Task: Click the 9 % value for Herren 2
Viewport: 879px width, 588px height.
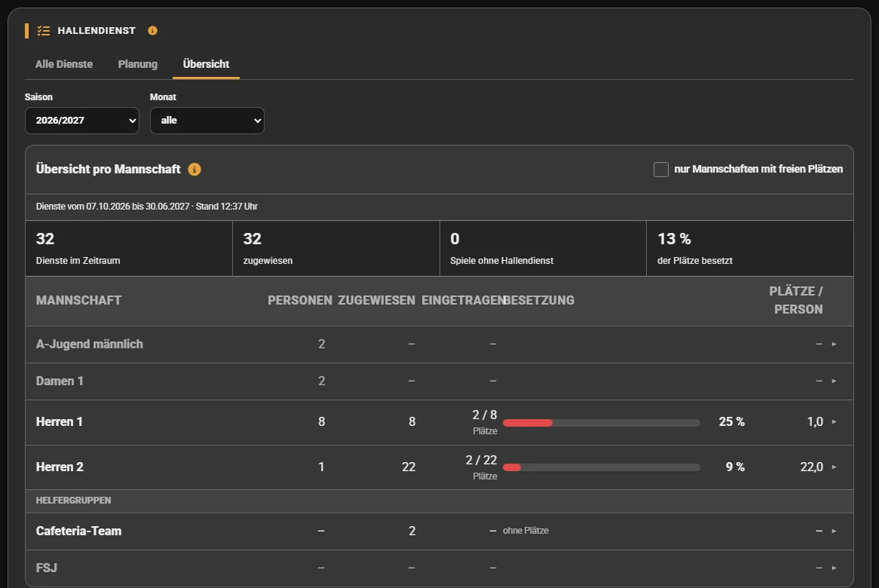Action: [735, 467]
